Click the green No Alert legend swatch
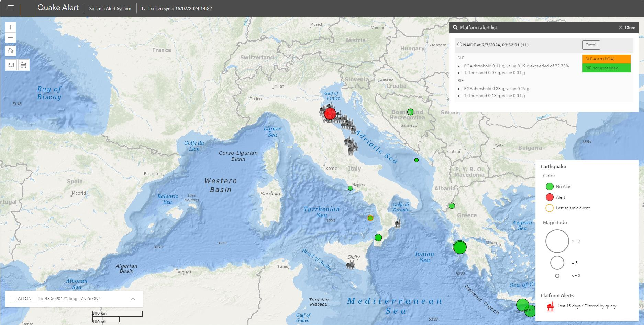The height and width of the screenshot is (325, 644). pos(549,186)
